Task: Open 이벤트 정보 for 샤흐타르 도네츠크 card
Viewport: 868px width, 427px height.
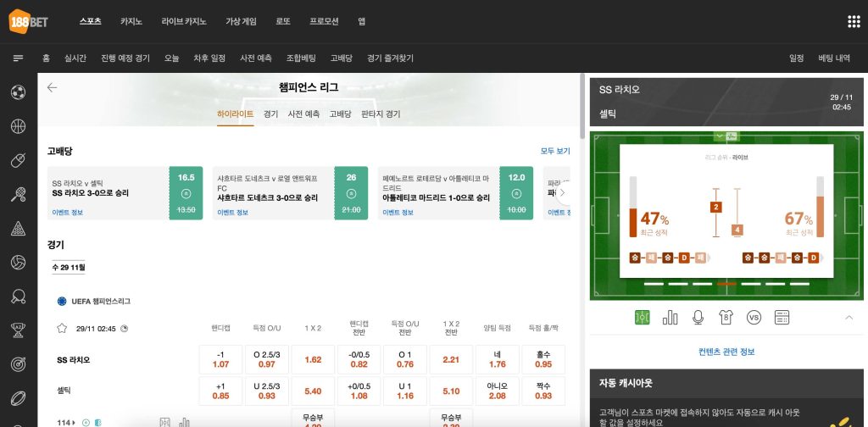Action: click(232, 213)
